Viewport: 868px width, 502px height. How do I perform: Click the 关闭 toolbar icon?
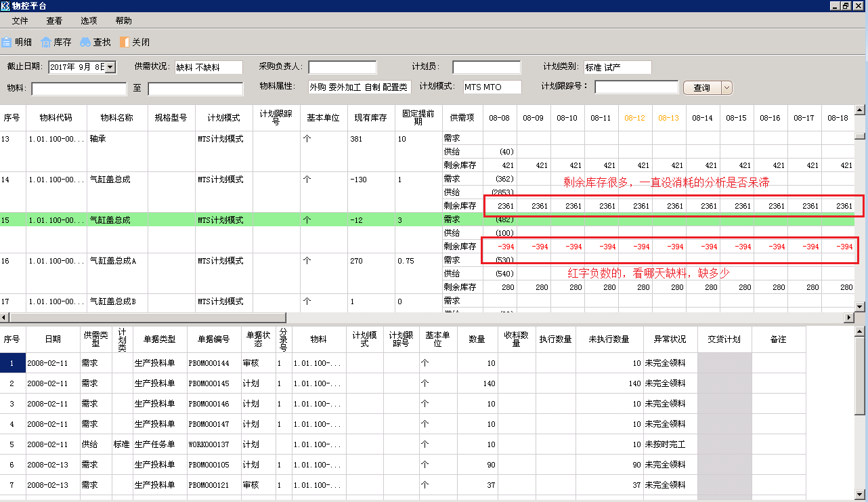click(x=124, y=42)
